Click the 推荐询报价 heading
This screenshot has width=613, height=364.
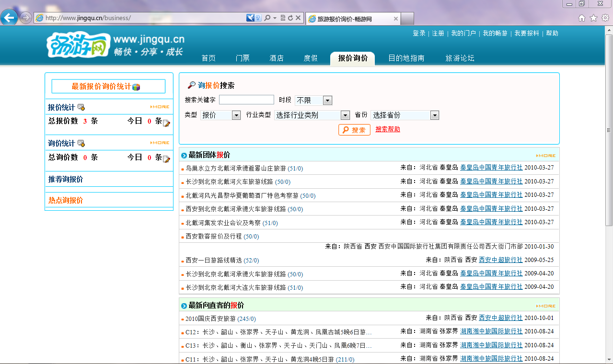click(x=66, y=179)
